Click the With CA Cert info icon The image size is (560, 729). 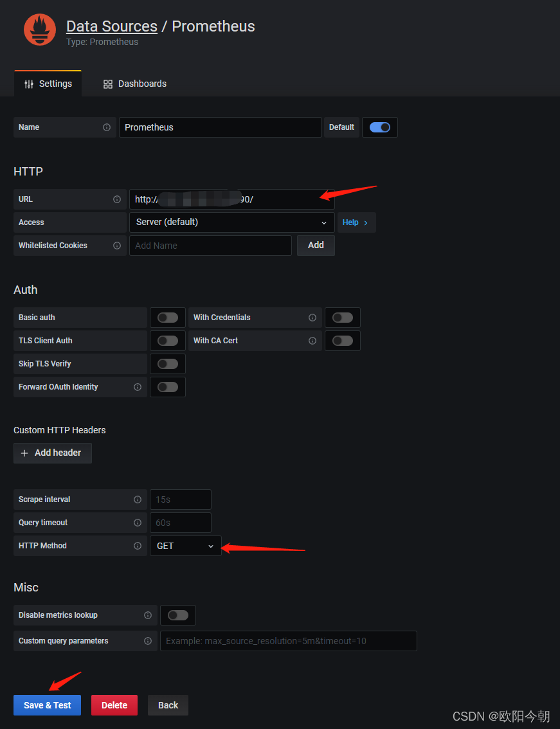312,341
